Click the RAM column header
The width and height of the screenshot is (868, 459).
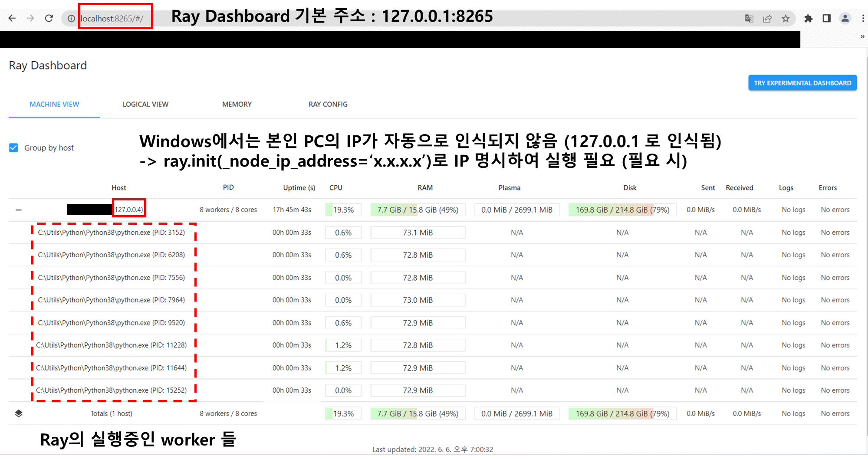point(425,188)
